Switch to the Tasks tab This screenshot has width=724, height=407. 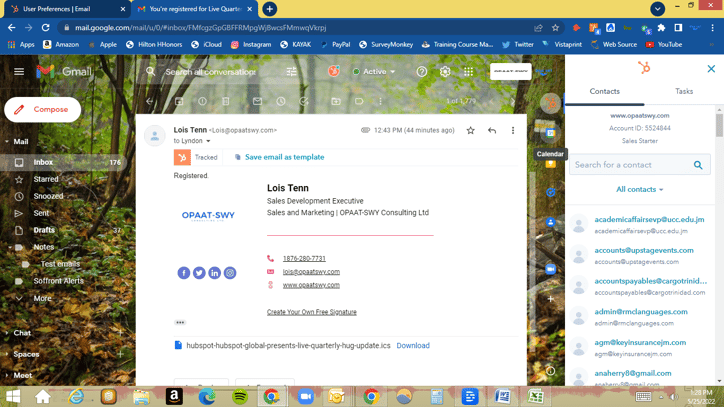[x=684, y=91]
